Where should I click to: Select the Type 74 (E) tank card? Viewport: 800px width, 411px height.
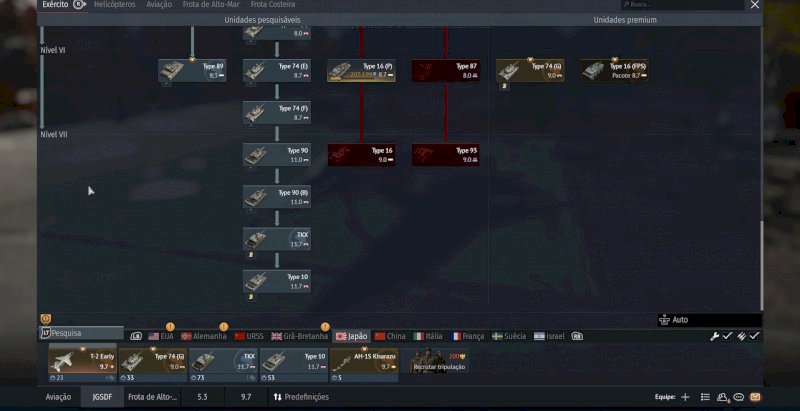coord(277,70)
